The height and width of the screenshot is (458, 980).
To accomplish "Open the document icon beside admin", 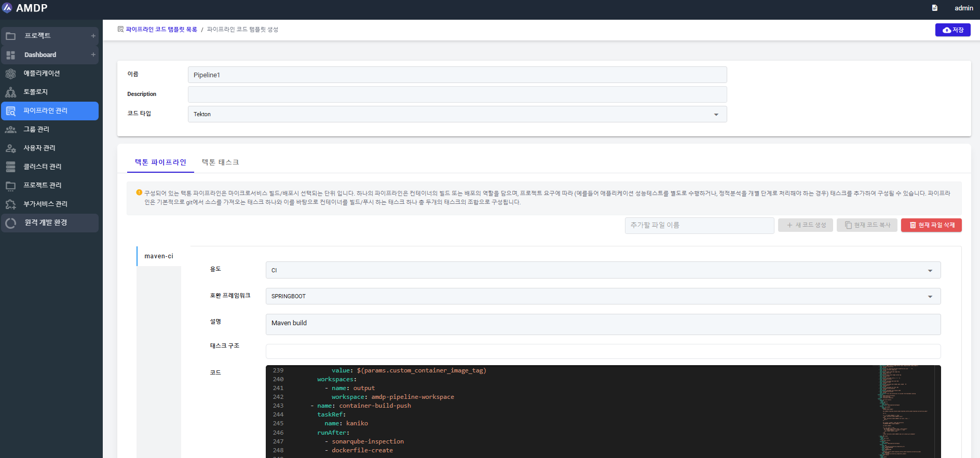I will coord(934,8).
